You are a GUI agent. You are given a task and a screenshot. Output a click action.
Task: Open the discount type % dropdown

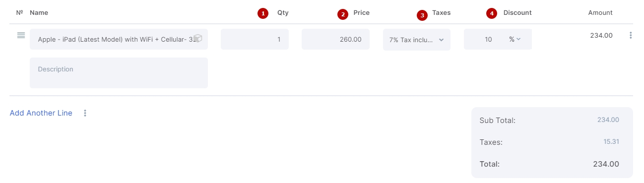coord(515,39)
